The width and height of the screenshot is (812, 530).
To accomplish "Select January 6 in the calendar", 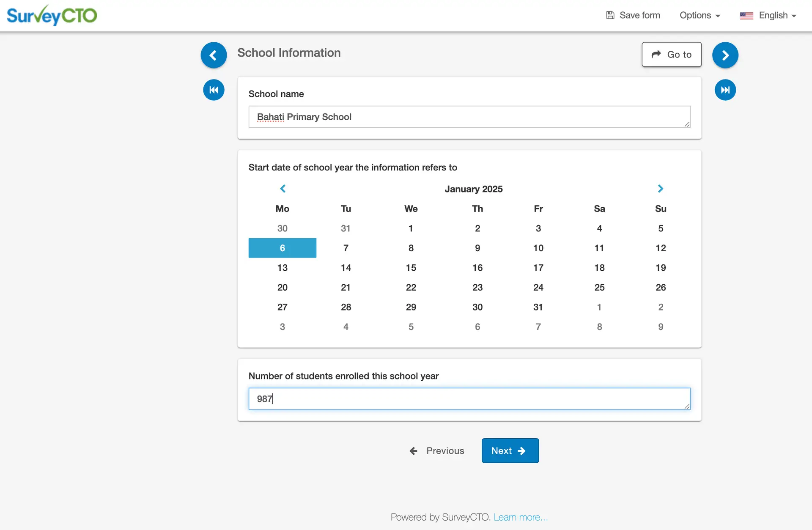I will point(282,248).
